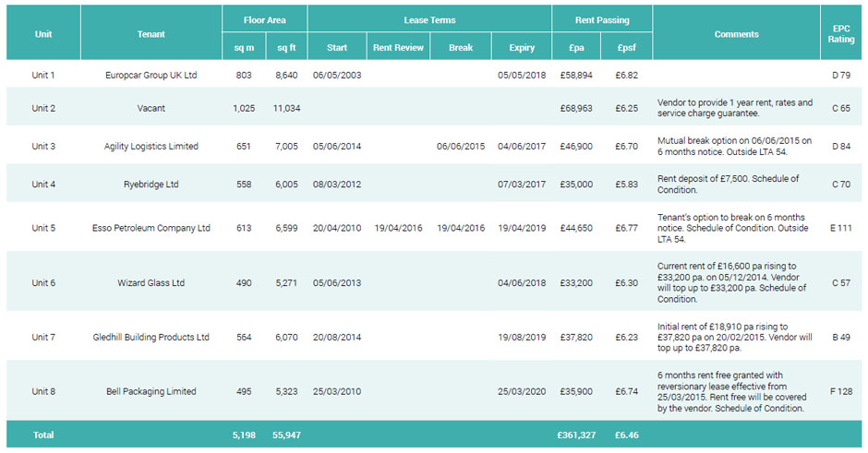Click the Wizard Glass Ltd tenant cell
Image resolution: width=868 pixels, height=453 pixels.
151,282
